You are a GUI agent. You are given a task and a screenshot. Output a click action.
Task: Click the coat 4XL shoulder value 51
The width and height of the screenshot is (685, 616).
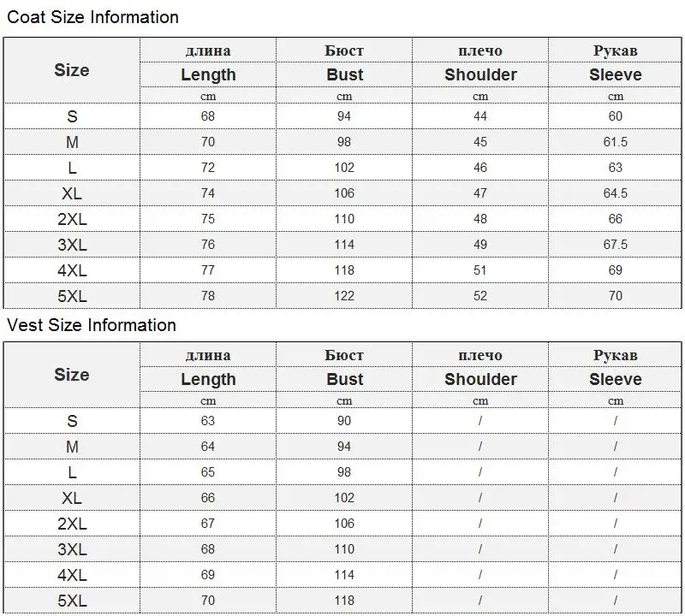(480, 270)
